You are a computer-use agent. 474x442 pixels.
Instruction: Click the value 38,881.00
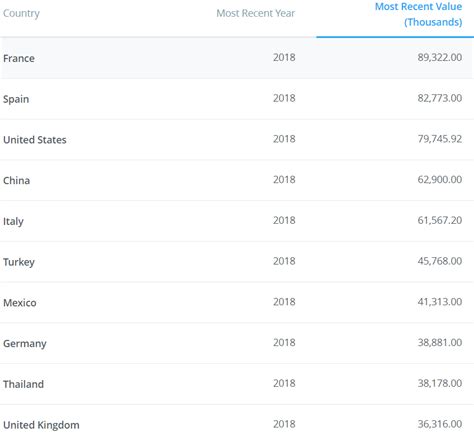click(x=440, y=342)
